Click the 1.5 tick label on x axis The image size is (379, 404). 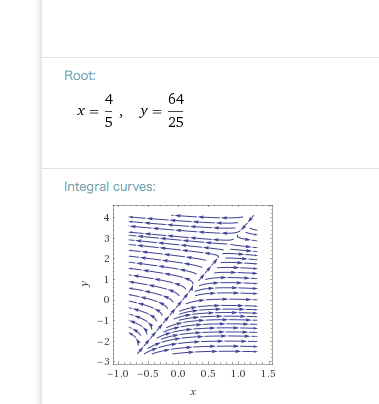268,374
